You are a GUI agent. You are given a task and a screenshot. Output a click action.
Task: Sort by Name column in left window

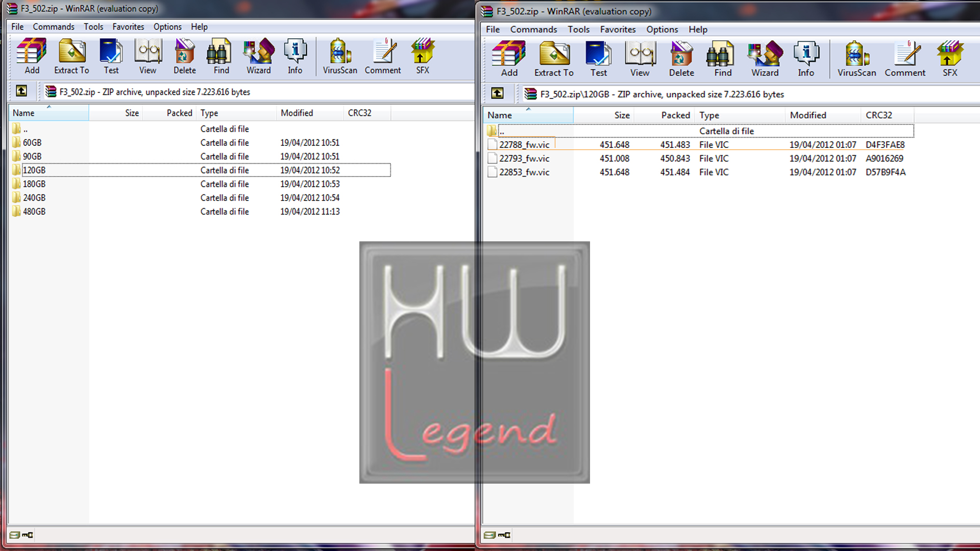(48, 113)
